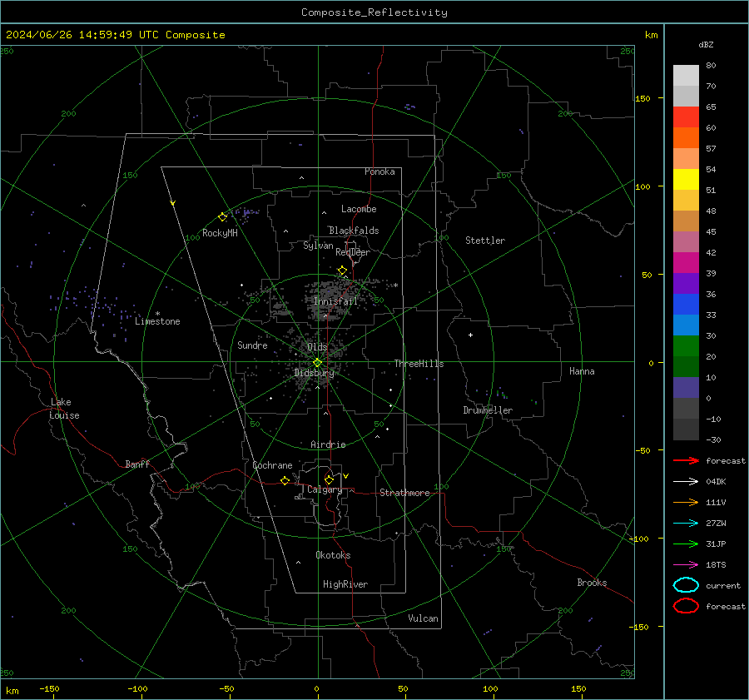Click the Okotoks label
Image resolution: width=749 pixels, height=700 pixels.
click(x=333, y=555)
